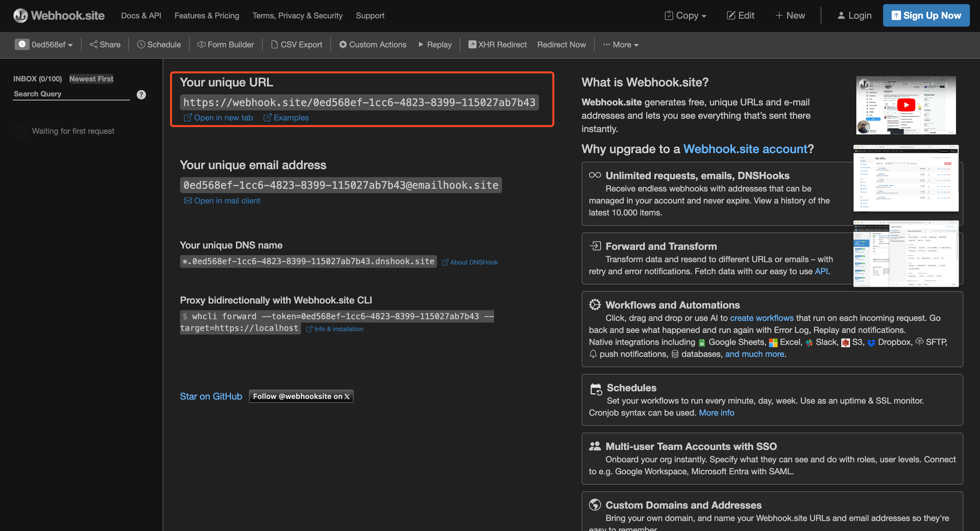This screenshot has height=531, width=980.
Task: Expand the Copy dropdown
Action: pos(685,16)
